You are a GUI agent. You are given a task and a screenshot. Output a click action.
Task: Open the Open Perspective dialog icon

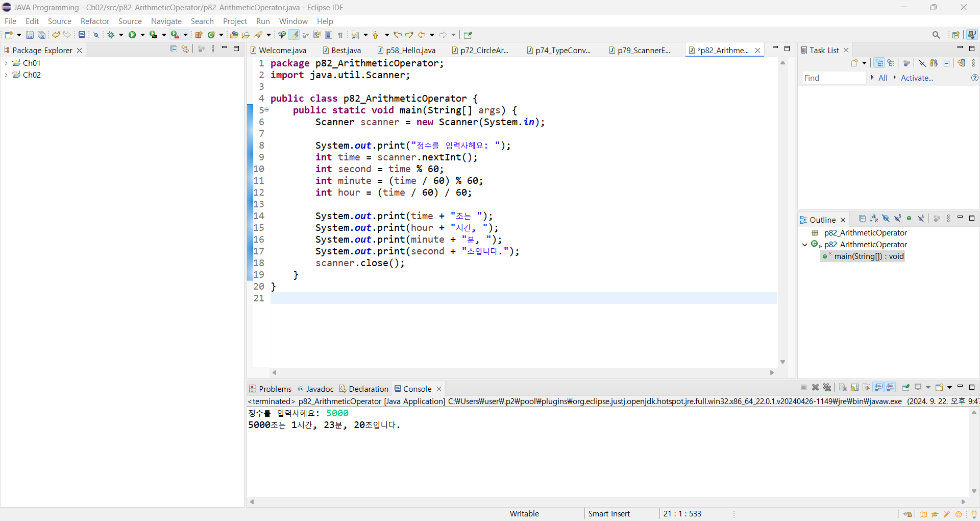pos(956,35)
